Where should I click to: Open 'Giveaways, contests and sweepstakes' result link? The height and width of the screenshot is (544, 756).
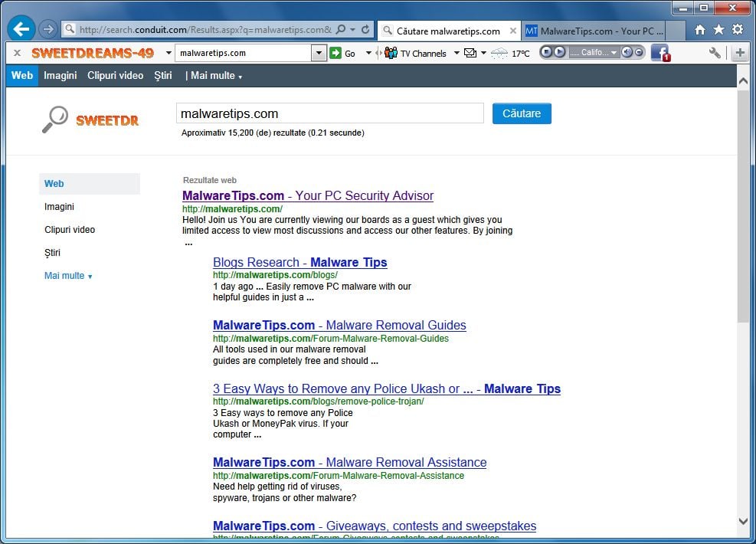click(x=375, y=526)
